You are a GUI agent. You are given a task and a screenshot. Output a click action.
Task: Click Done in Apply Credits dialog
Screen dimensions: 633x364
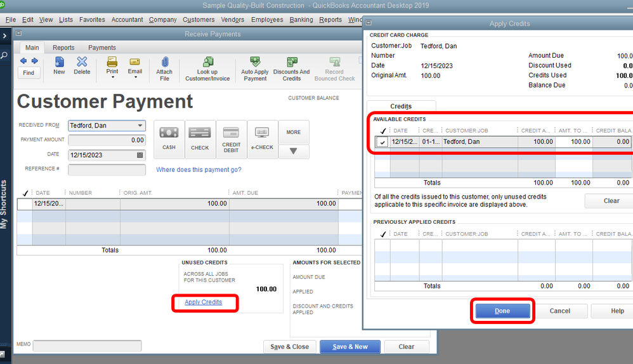tap(502, 311)
